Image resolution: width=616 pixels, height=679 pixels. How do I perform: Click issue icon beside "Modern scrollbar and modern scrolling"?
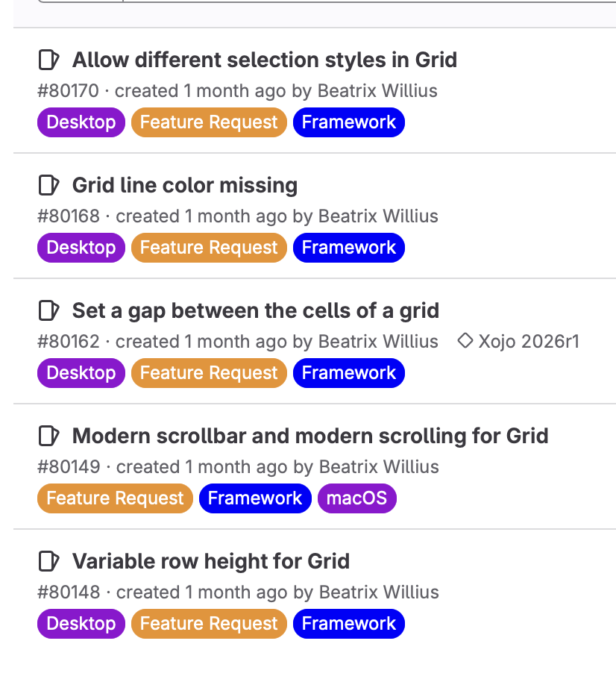tap(48, 436)
